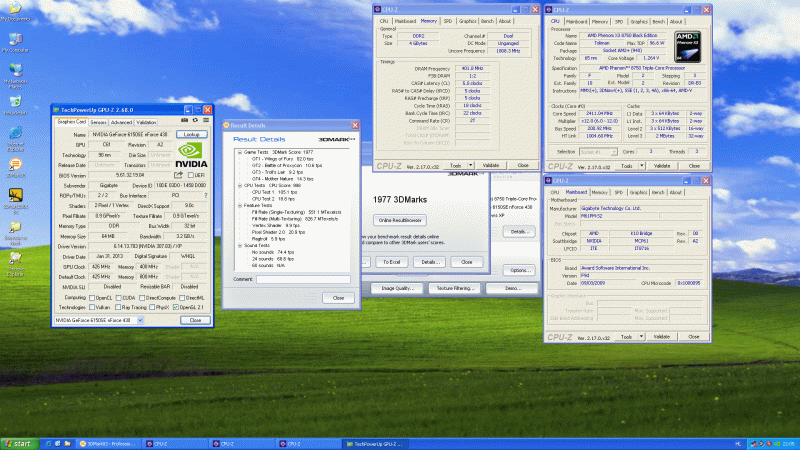Switch to the Validation tab in GPU-Z
Viewport: 800px width, 450px height.
[x=146, y=122]
